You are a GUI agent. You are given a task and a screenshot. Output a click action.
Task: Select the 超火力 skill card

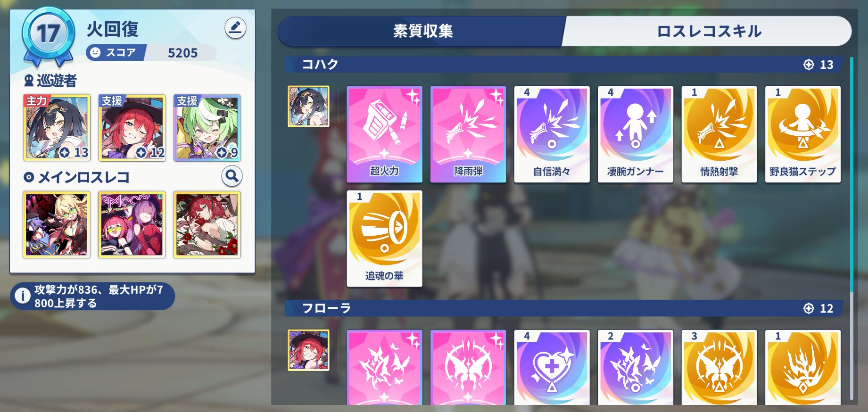pyautogui.click(x=384, y=134)
